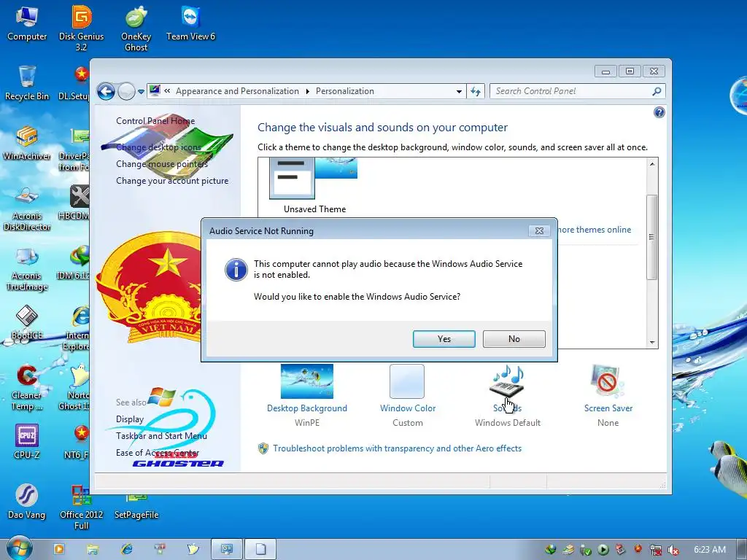The width and height of the screenshot is (747, 560).
Task: Open Acronis DiskDirector desktop icon
Action: 27,209
